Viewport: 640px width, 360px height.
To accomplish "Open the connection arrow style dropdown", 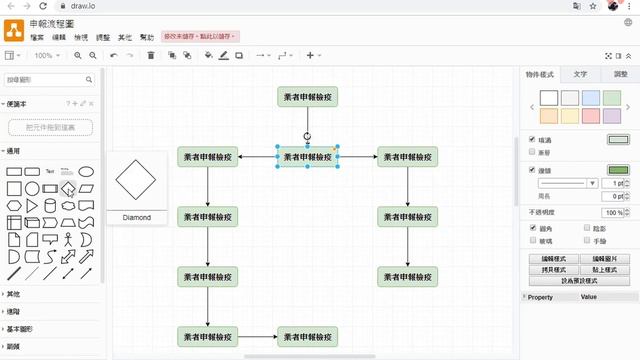I will [x=263, y=56].
